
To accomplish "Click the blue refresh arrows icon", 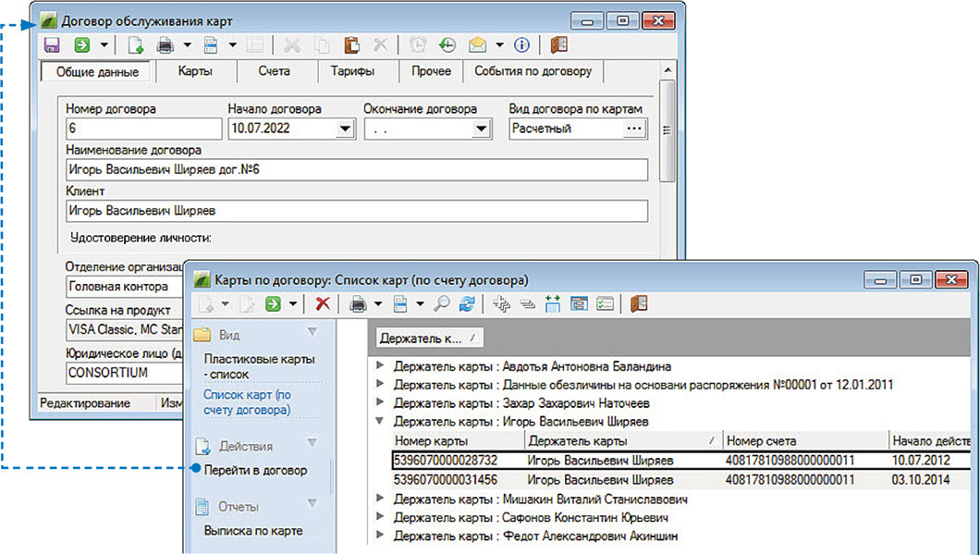I will click(x=467, y=302).
